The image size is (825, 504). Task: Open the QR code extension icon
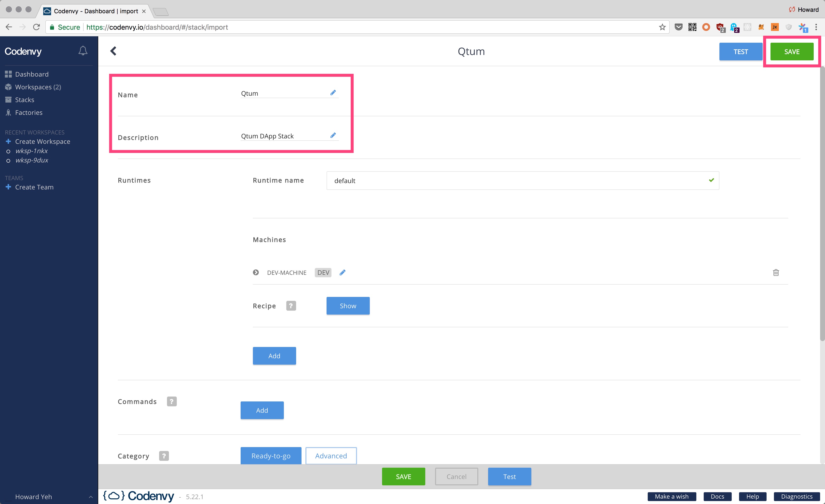click(x=692, y=27)
